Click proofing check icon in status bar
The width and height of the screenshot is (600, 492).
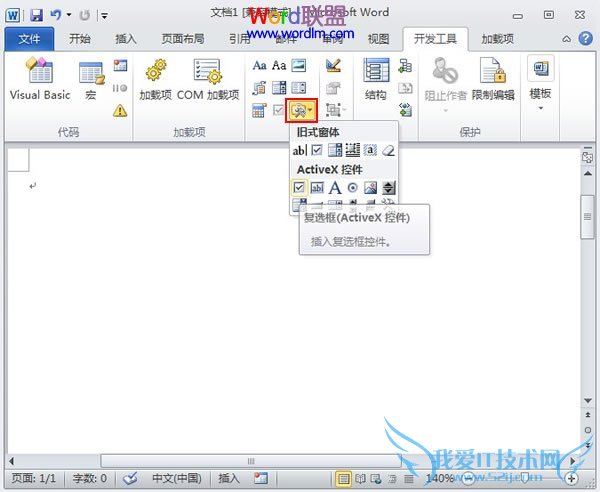coord(130,478)
